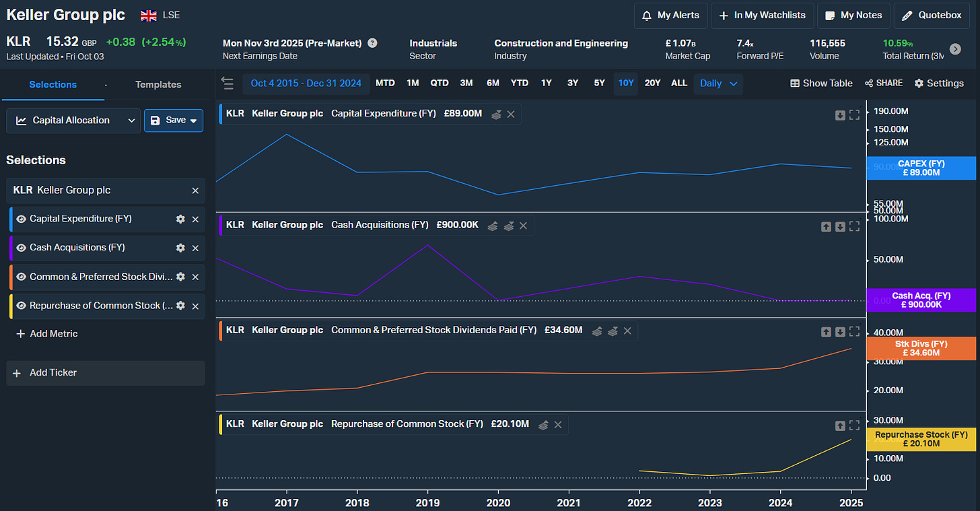Move the Repurchase of Common Stock pane up
Image resolution: width=980 pixels, height=511 pixels.
(x=840, y=425)
